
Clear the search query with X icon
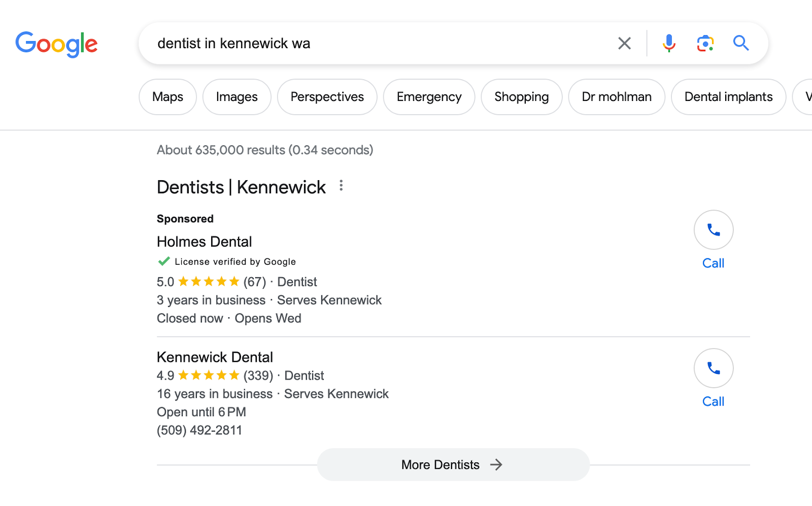pyautogui.click(x=624, y=43)
